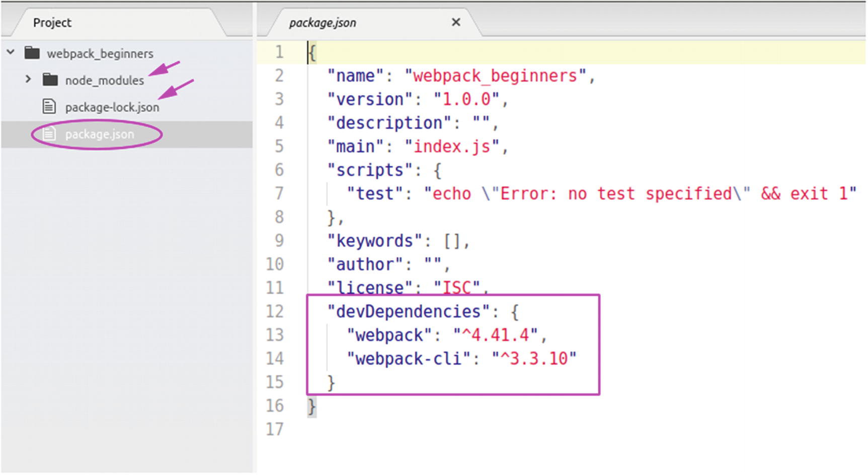Open package-lock.json from the tree
Viewport: 868px width, 475px height.
pos(112,107)
